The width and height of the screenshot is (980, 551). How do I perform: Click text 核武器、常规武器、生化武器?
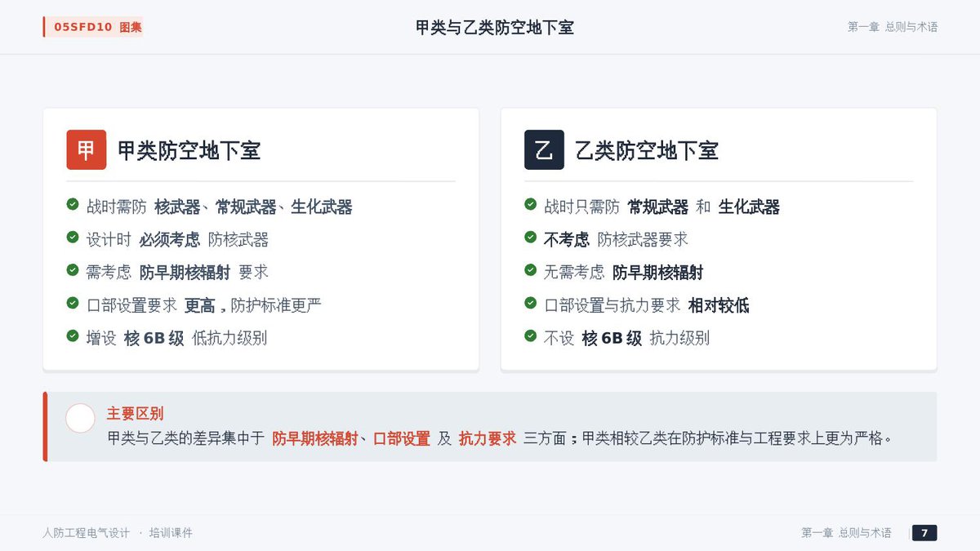253,207
